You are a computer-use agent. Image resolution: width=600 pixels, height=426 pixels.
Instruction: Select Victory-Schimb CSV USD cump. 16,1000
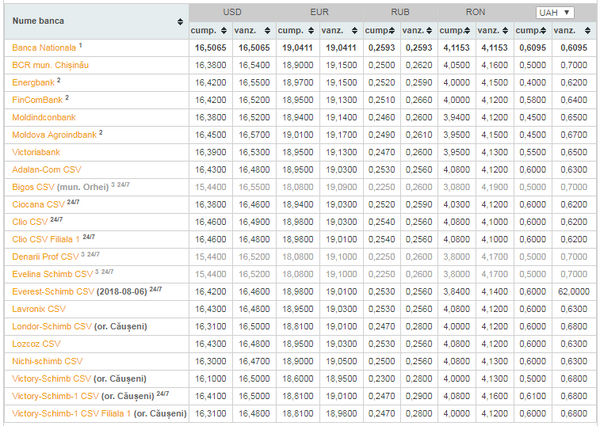tap(210, 379)
